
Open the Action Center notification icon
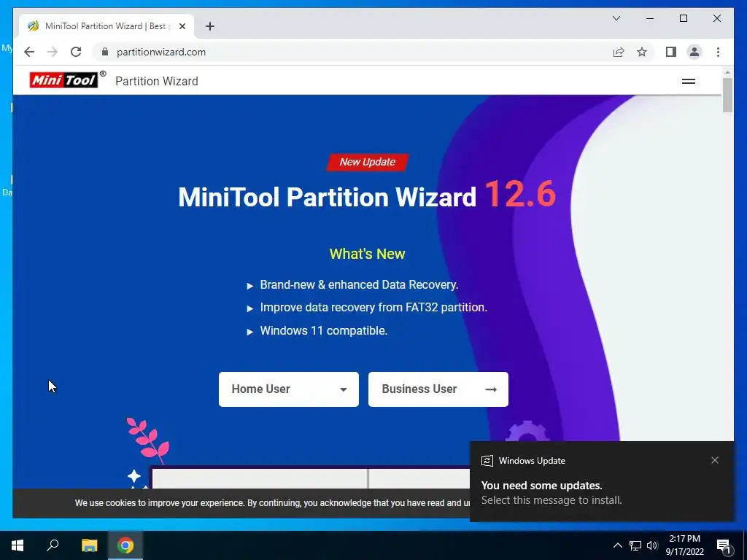point(724,546)
